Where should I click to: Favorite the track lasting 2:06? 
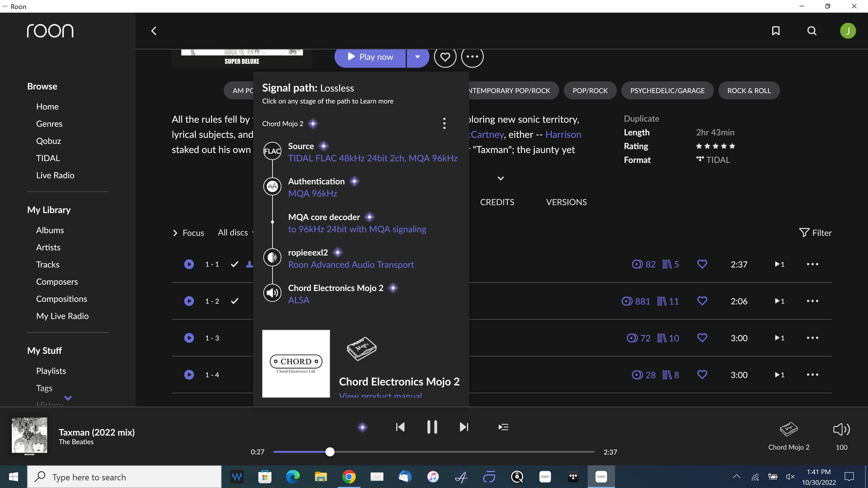tap(702, 301)
